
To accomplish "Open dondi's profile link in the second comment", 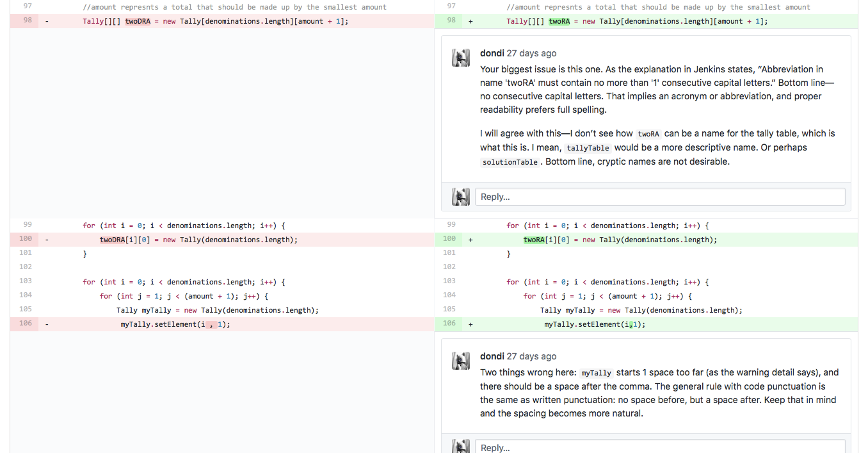I will point(492,356).
